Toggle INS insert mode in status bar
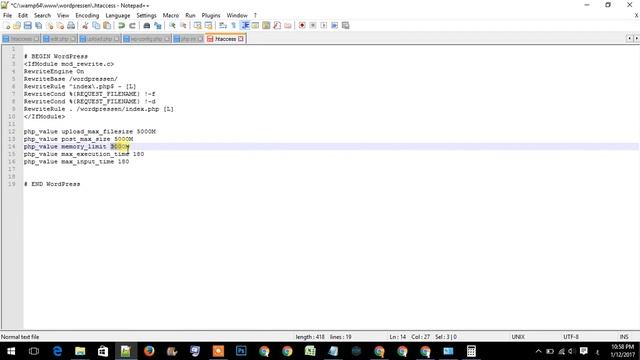640x360 pixels. 624,337
